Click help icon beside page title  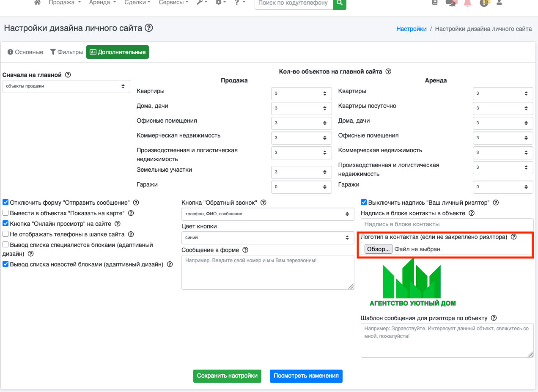148,28
